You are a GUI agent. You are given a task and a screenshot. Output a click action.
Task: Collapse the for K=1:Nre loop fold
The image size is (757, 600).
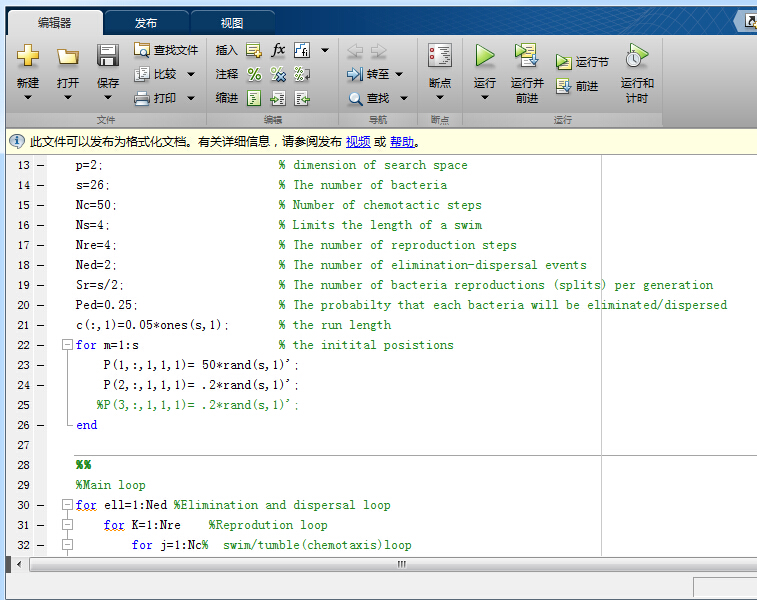click(x=68, y=525)
